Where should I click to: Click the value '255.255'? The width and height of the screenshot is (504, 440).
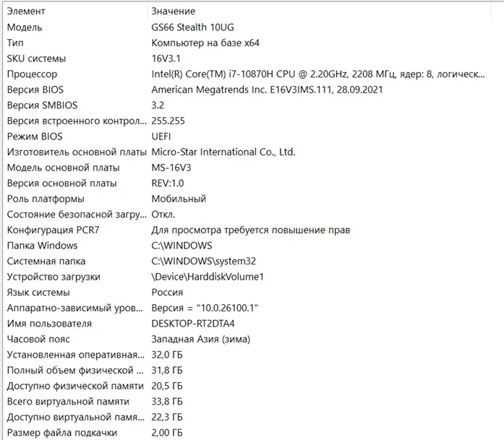click(168, 121)
